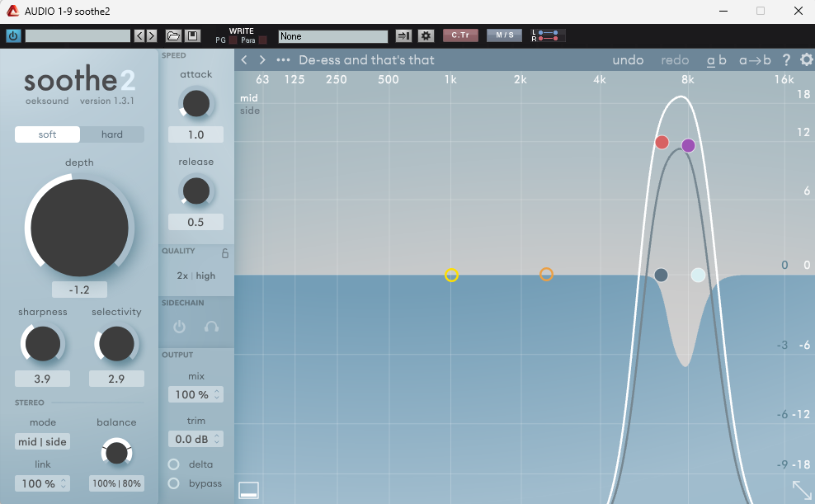Toggle the C.Tr host button
The image size is (815, 504).
pyautogui.click(x=460, y=35)
